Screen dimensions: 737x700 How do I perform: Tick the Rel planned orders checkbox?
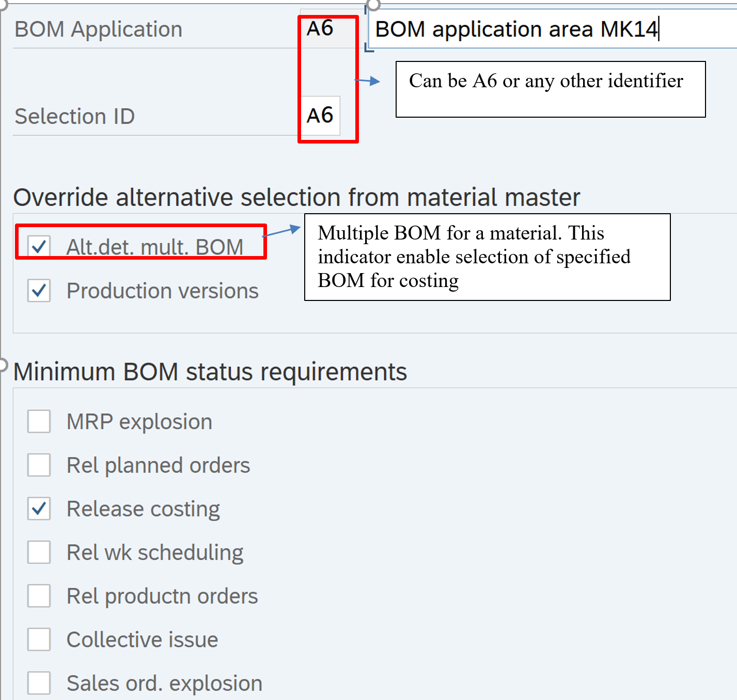[x=39, y=465]
